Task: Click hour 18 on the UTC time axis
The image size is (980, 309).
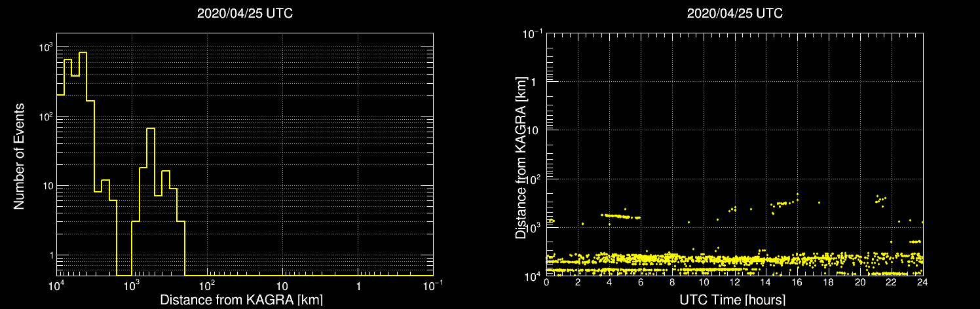Action: [x=829, y=283]
